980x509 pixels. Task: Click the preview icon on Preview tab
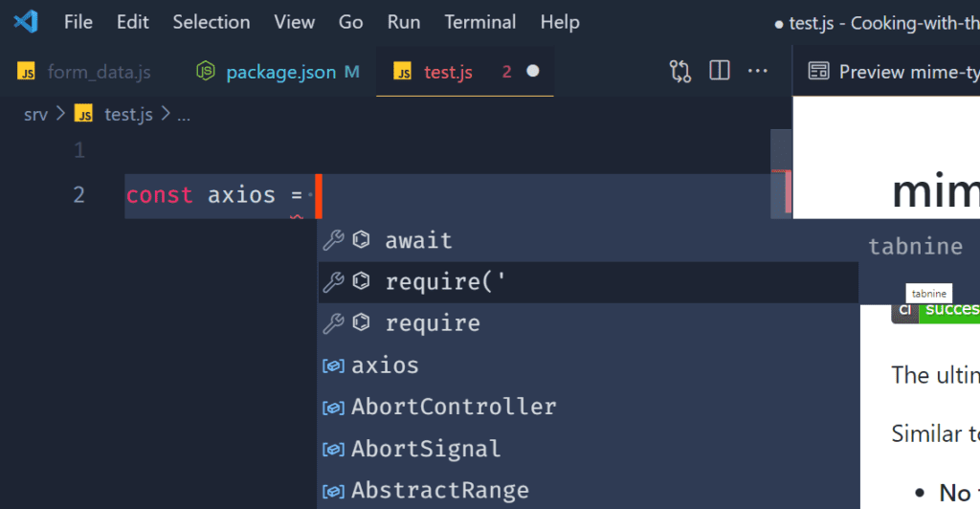(818, 71)
